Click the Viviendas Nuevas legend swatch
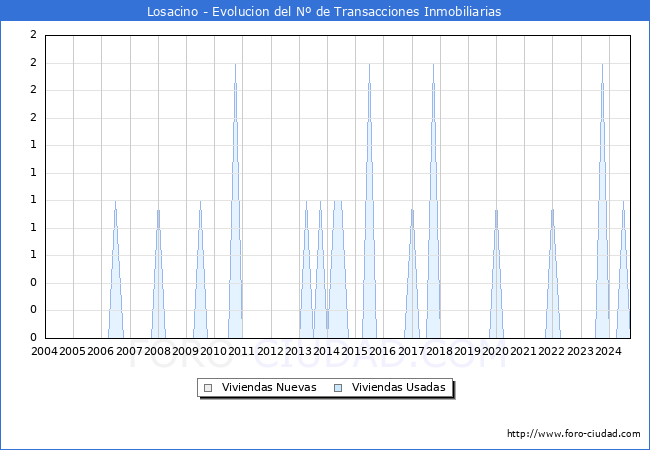Screen dimensions: 650x450 pyautogui.click(x=208, y=388)
